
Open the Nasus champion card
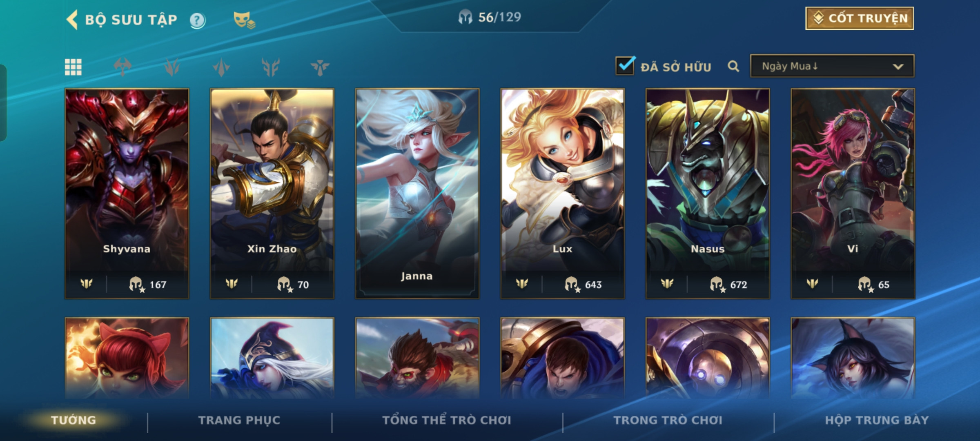tap(708, 194)
